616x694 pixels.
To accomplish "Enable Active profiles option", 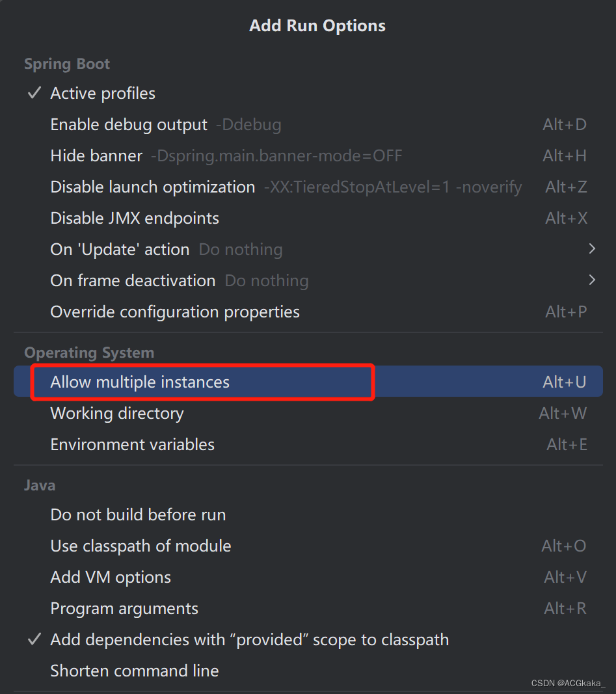I will (102, 93).
